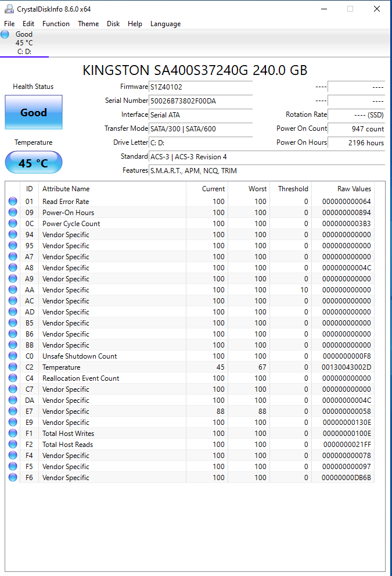Open the Theme menu

[88, 24]
